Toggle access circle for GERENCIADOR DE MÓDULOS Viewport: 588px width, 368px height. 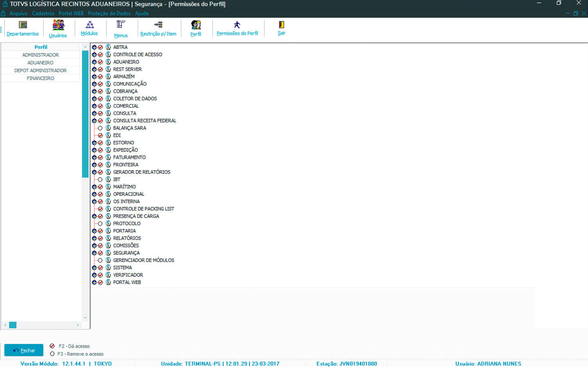pyautogui.click(x=100, y=260)
